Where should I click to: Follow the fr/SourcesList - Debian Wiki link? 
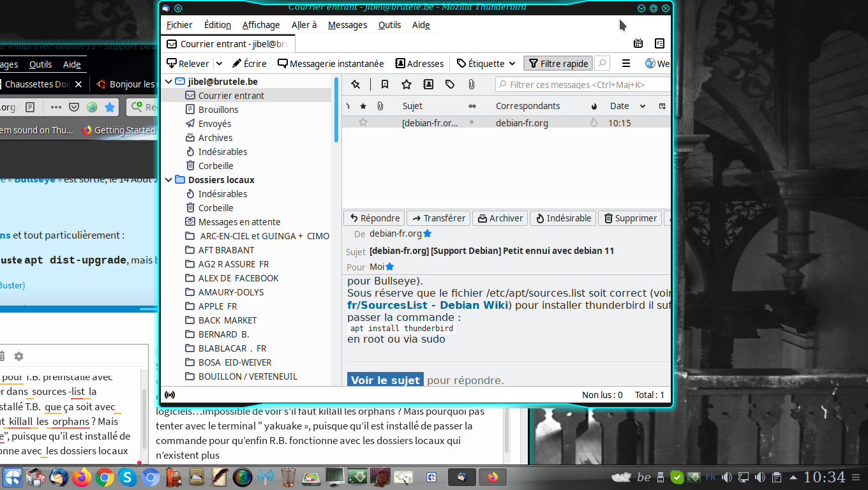point(428,305)
